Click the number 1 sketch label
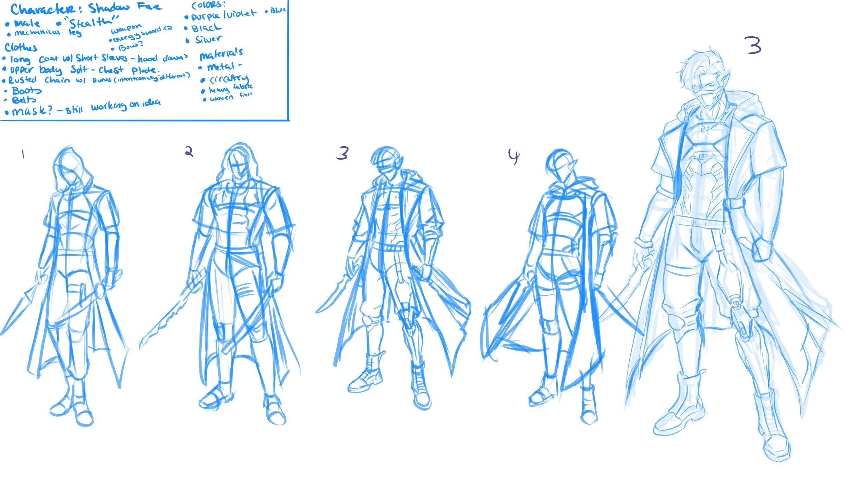 pos(23,154)
